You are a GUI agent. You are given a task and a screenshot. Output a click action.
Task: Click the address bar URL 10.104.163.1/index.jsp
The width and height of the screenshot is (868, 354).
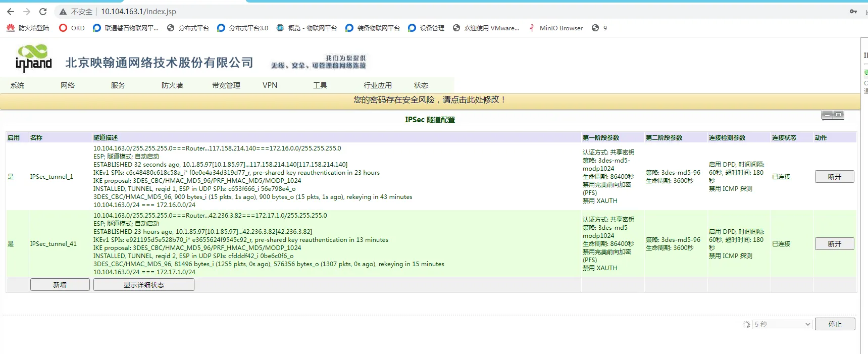point(138,12)
